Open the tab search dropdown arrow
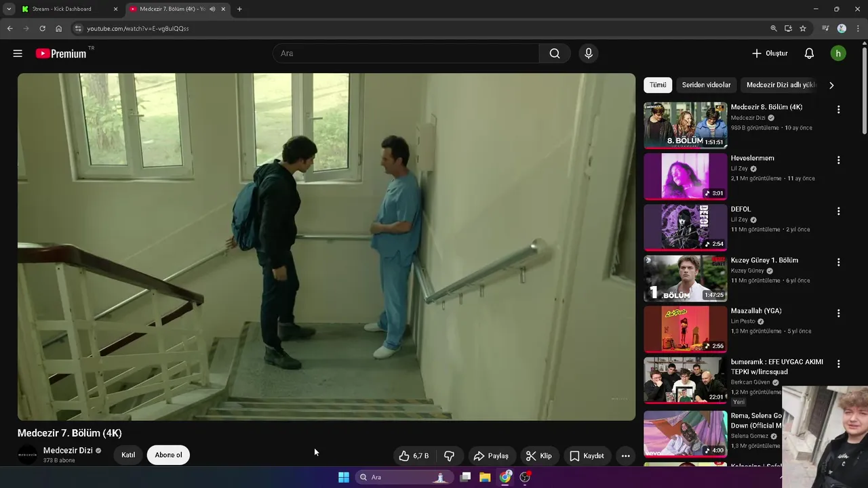The width and height of the screenshot is (868, 488). pyautogui.click(x=9, y=9)
